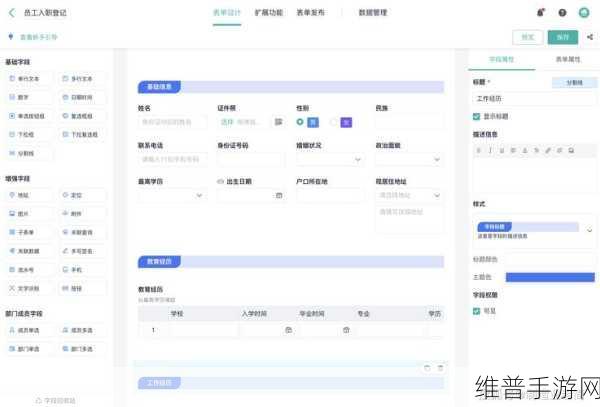600x407 pixels.
Task: Click the scan icon in the 证件照 field
Action: [x=279, y=122]
